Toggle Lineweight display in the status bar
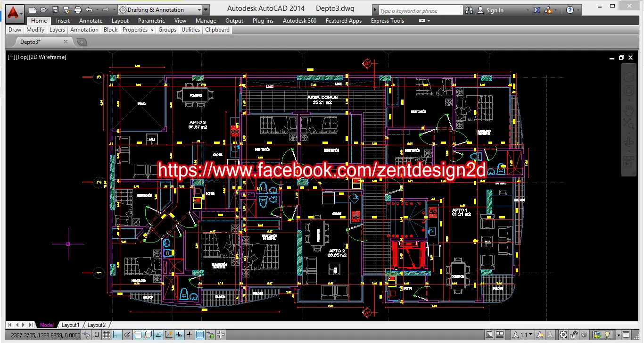The image size is (644, 343). click(x=190, y=335)
